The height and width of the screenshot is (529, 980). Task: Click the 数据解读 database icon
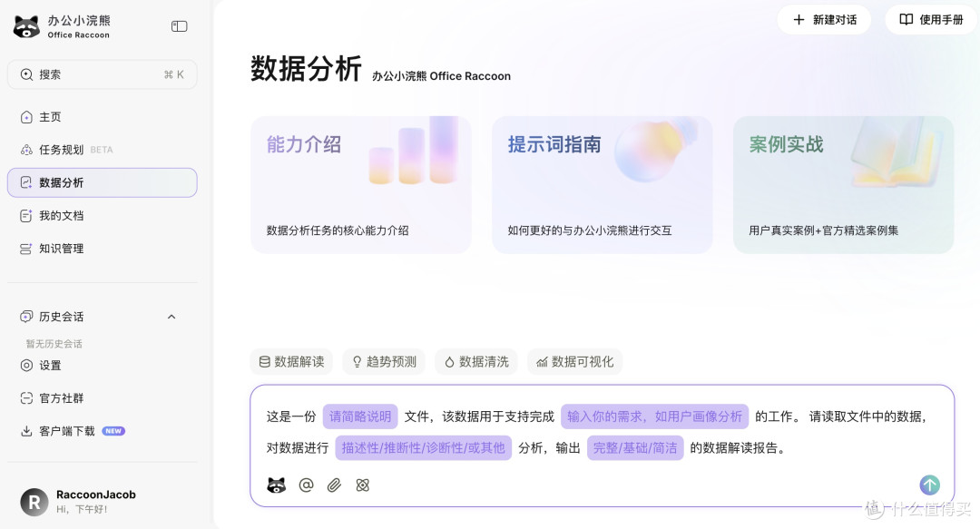[x=265, y=361]
